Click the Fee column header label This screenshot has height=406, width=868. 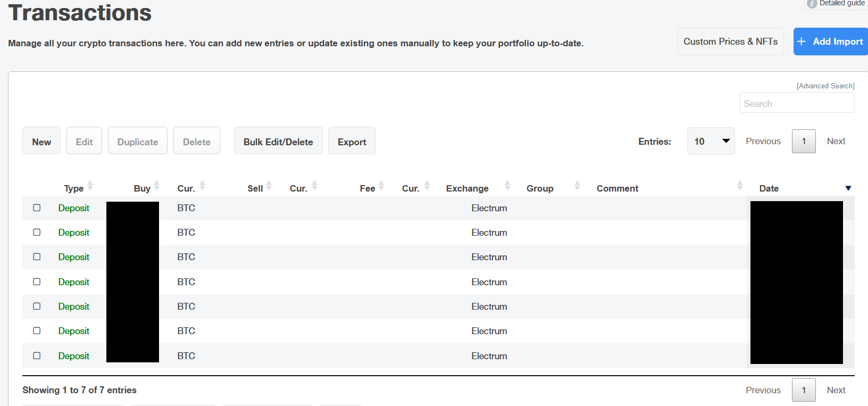[x=368, y=188]
